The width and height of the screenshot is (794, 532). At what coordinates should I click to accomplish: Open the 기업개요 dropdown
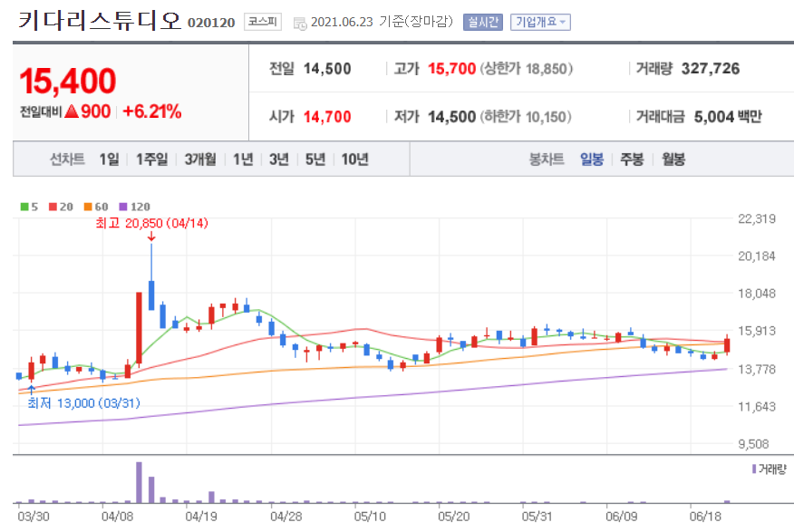click(540, 22)
